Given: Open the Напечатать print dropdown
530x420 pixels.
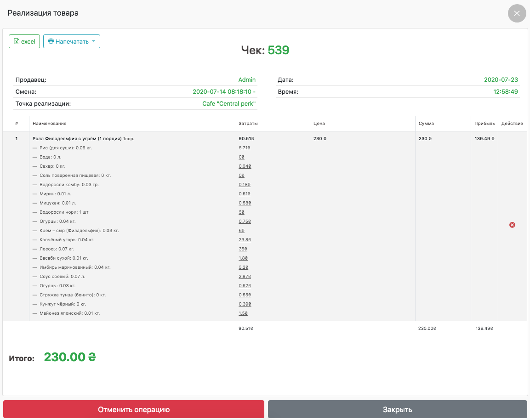Looking at the screenshot, I should point(72,41).
